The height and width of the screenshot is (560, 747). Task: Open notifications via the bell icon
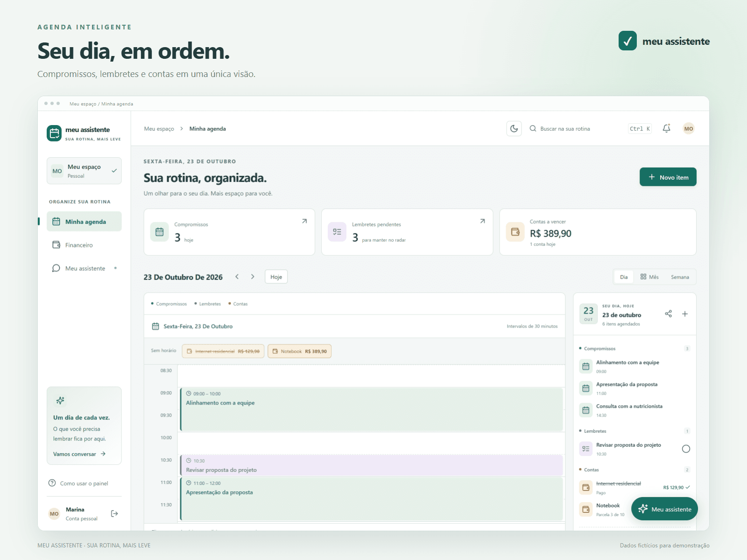(667, 128)
